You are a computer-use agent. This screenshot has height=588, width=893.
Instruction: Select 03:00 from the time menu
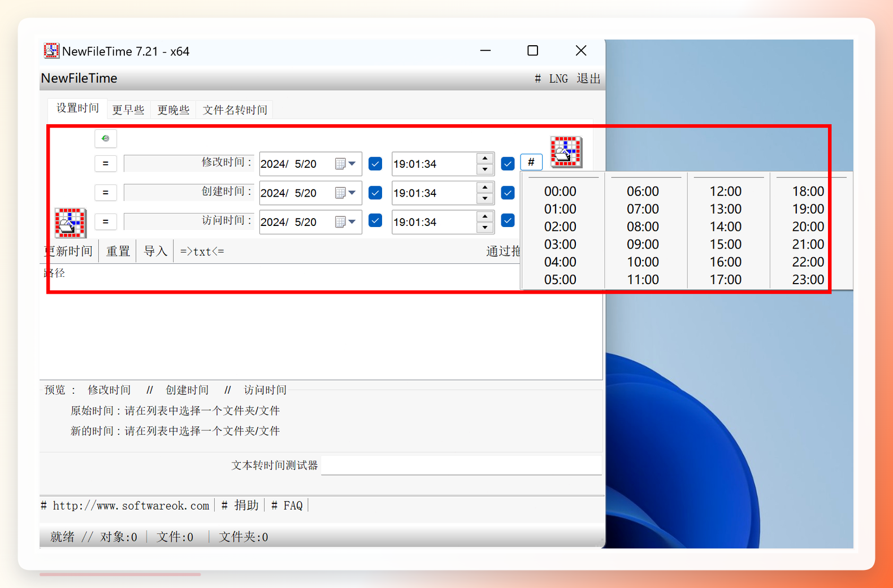pos(560,245)
